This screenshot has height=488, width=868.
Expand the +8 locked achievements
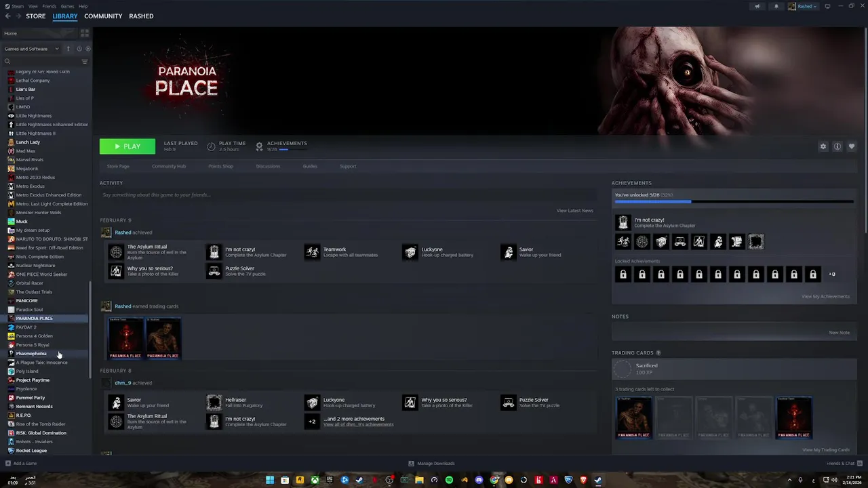click(x=832, y=274)
